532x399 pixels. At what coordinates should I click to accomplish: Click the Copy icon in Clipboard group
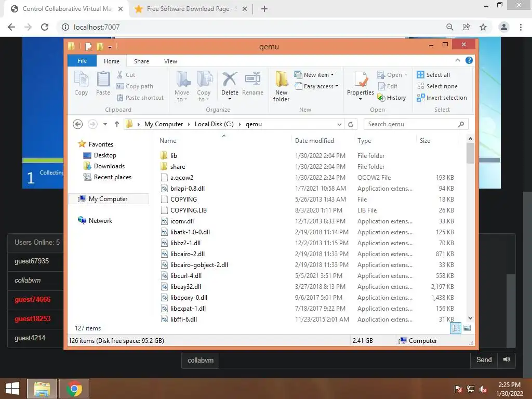pyautogui.click(x=81, y=83)
